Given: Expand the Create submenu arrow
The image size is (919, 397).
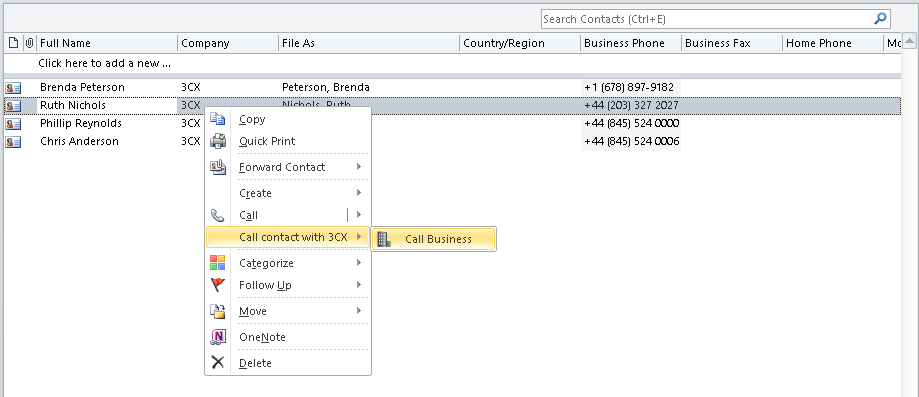Looking at the screenshot, I should pyautogui.click(x=359, y=192).
